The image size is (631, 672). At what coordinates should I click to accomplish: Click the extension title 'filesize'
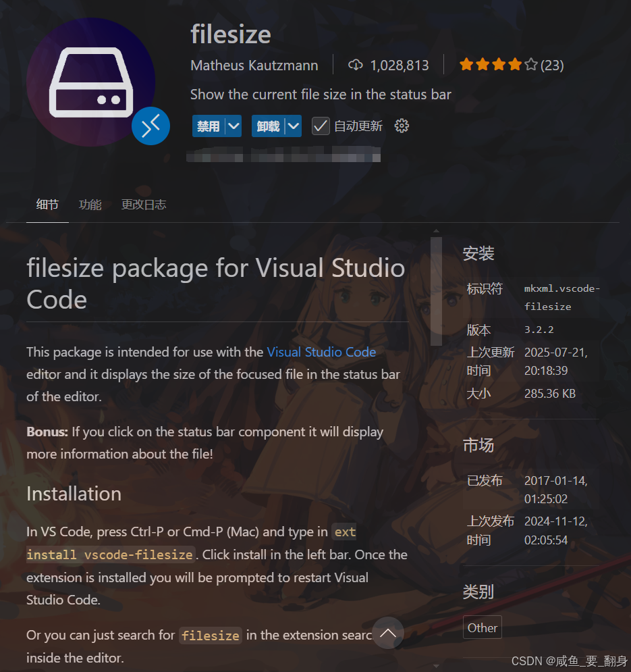(x=231, y=34)
